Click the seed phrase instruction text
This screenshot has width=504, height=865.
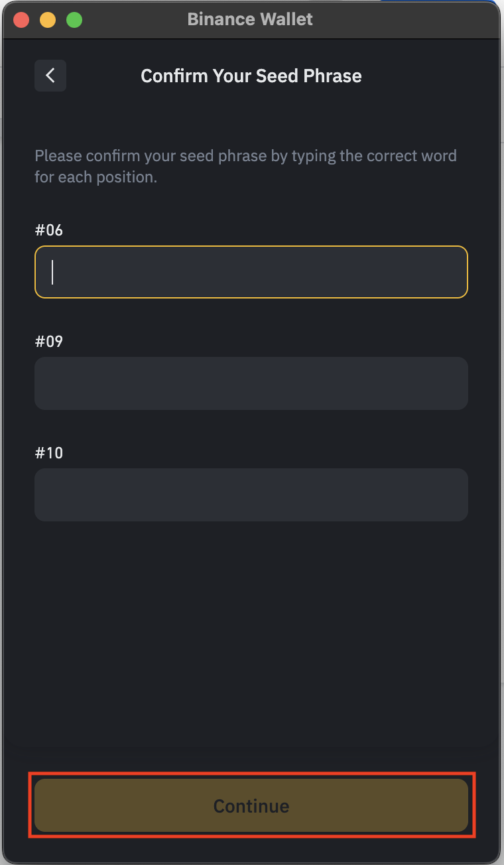click(245, 167)
